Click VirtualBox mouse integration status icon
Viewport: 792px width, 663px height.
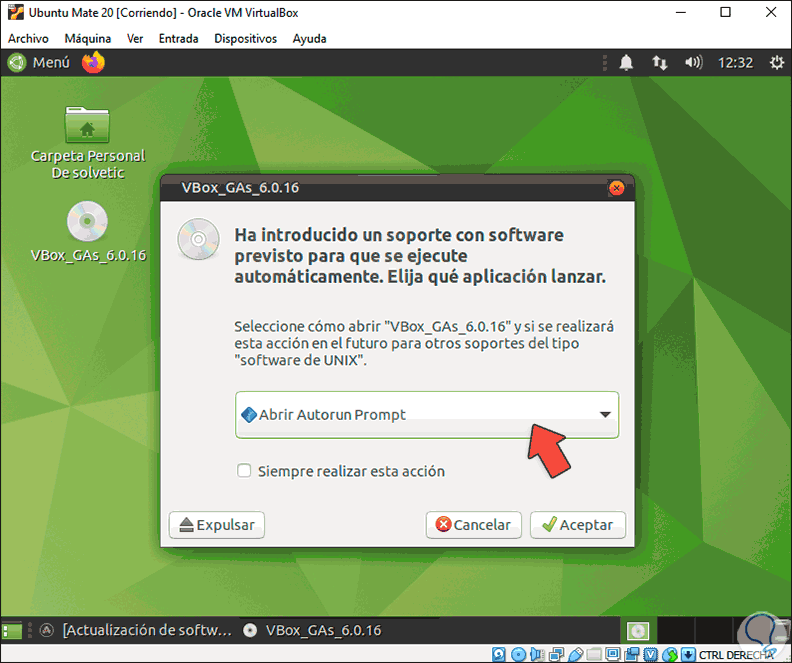[670, 654]
